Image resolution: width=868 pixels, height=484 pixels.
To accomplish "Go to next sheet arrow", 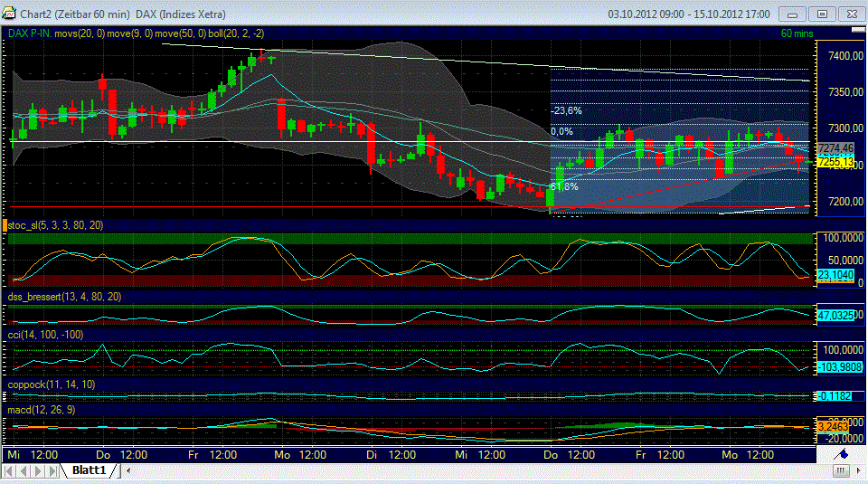I will tap(38, 470).
